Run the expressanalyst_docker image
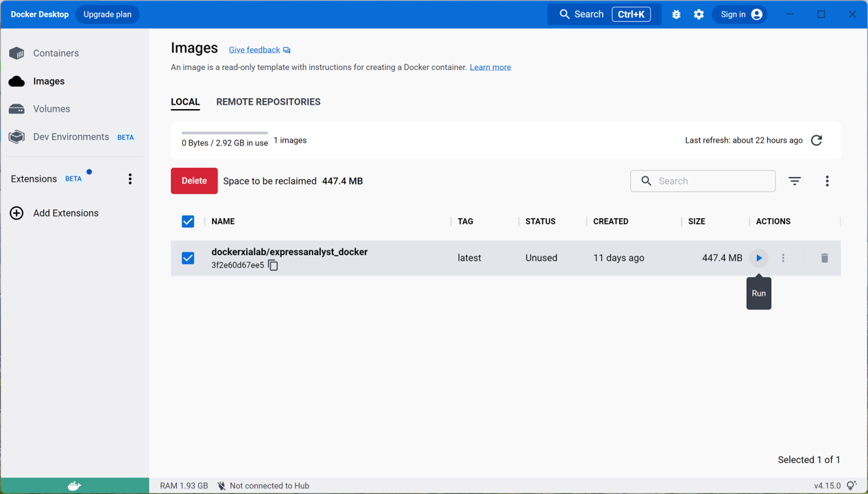Screen dimensions: 868x494 759,258
